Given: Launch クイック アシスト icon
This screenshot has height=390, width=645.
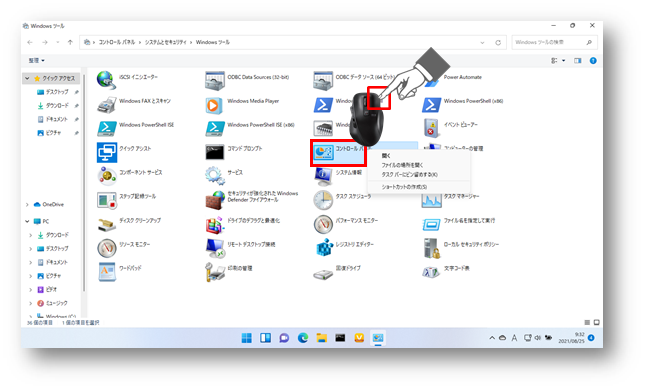Looking at the screenshot, I should (107, 152).
